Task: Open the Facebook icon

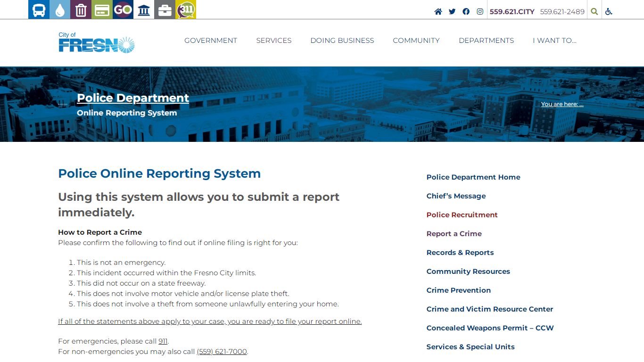Action: coord(466,12)
